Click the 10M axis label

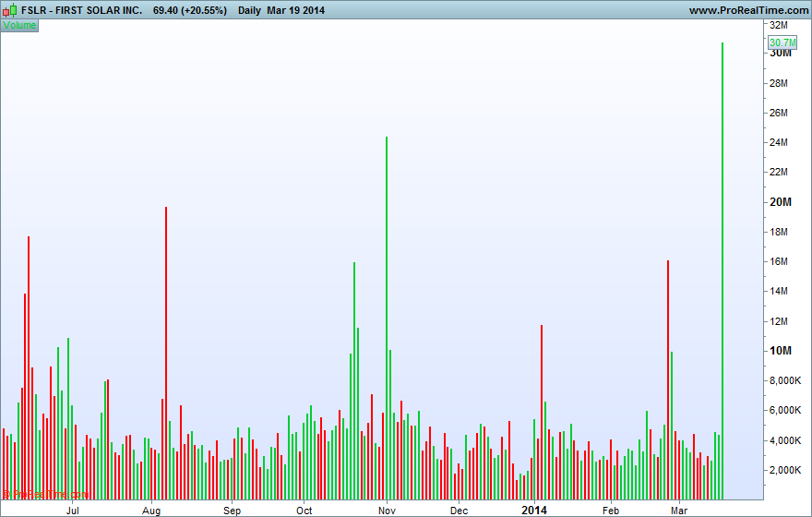point(781,351)
